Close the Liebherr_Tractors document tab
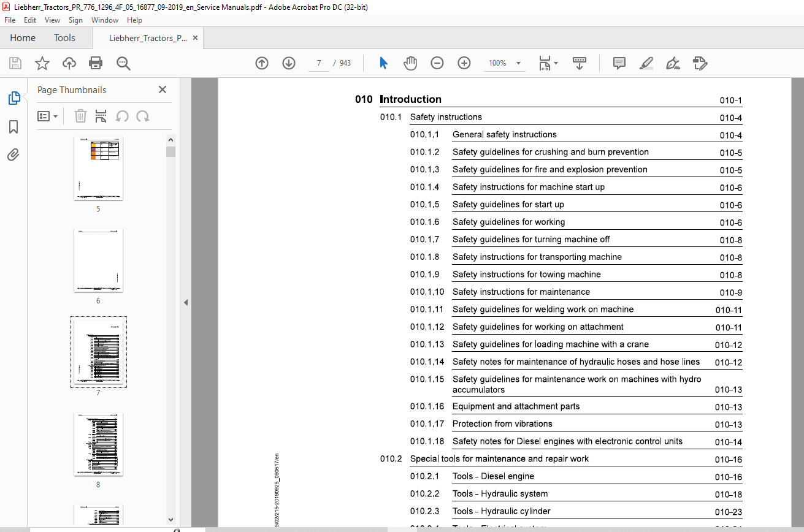 coord(196,38)
